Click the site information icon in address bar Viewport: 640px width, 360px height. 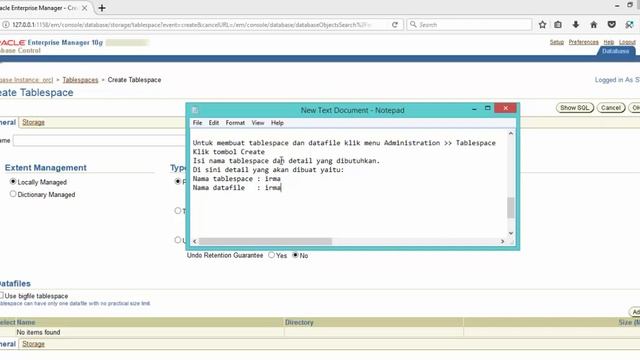pos(6,24)
